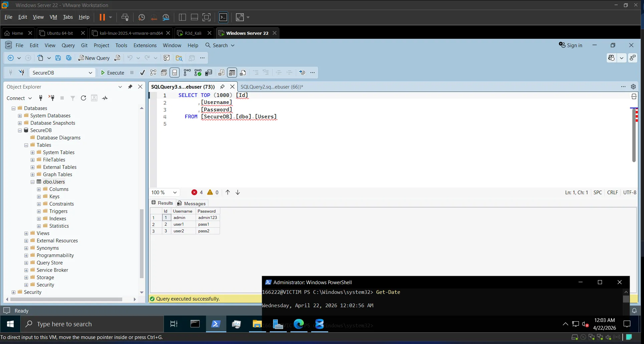
Task: Expand the System Databases node
Action: pyautogui.click(x=20, y=116)
